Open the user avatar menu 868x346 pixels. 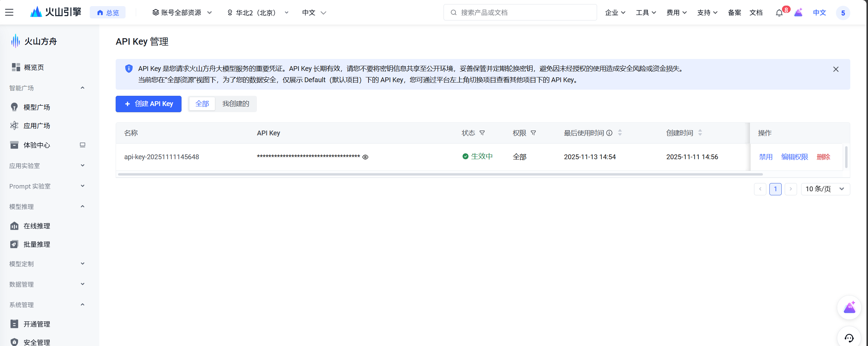coord(843,13)
